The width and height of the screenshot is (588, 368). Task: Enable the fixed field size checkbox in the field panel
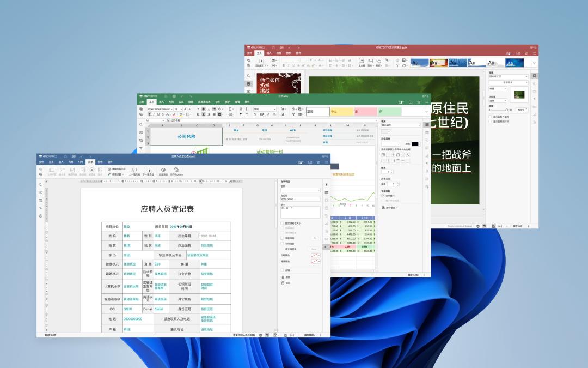[x=281, y=222]
